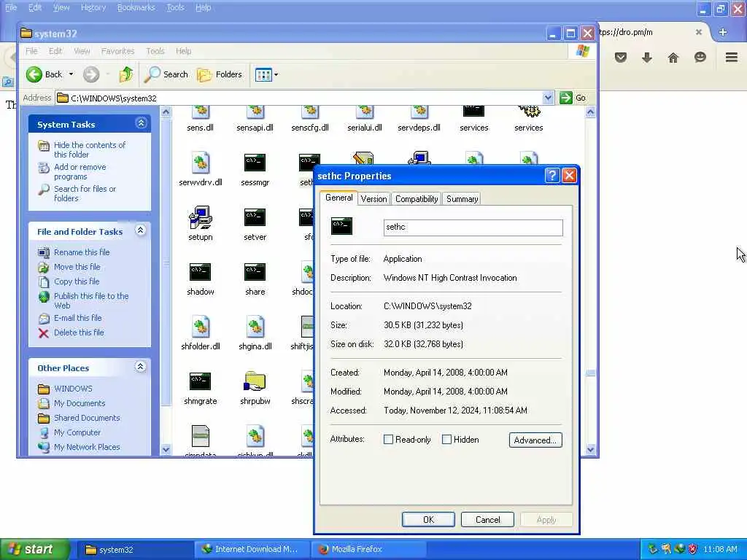Select the sessmgr application icon
Viewport: 747px width, 560px height.
click(255, 163)
